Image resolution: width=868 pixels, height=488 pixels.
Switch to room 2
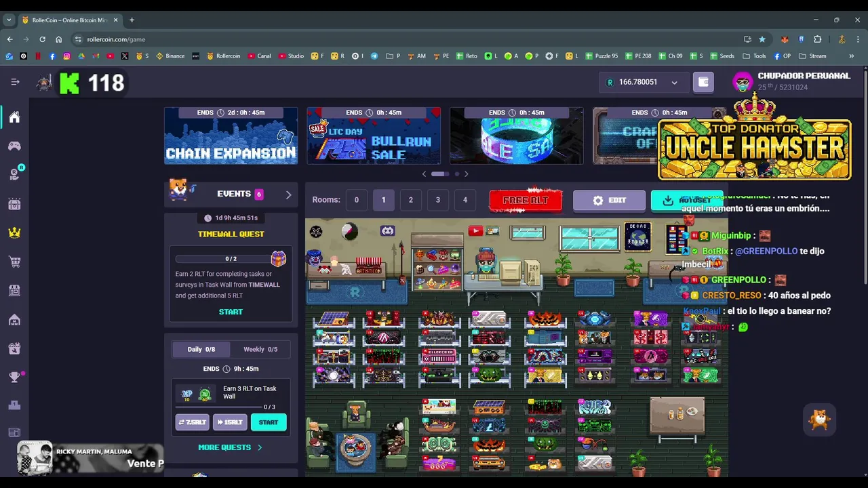(410, 200)
